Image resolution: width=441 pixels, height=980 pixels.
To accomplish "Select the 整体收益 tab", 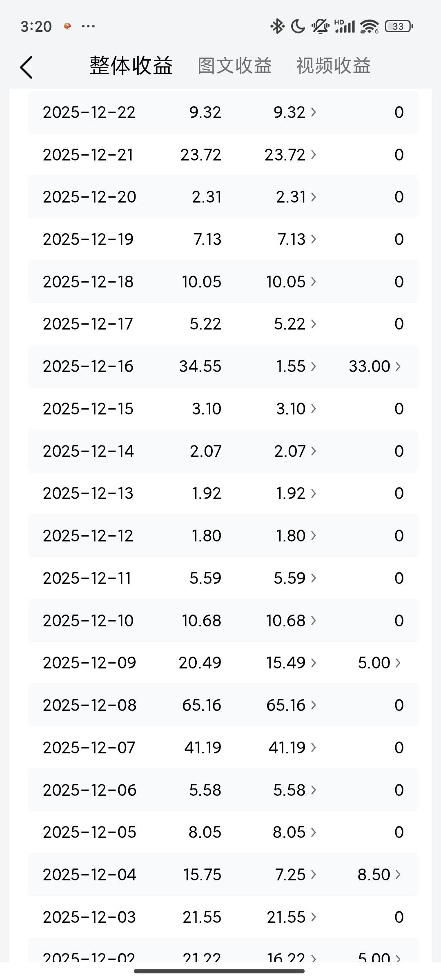I will [x=131, y=66].
